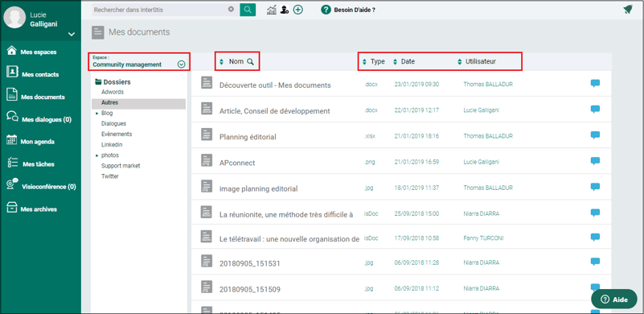Click the magnifier icon beside Nom column
Viewport: 644px width, 314px height.
250,62
